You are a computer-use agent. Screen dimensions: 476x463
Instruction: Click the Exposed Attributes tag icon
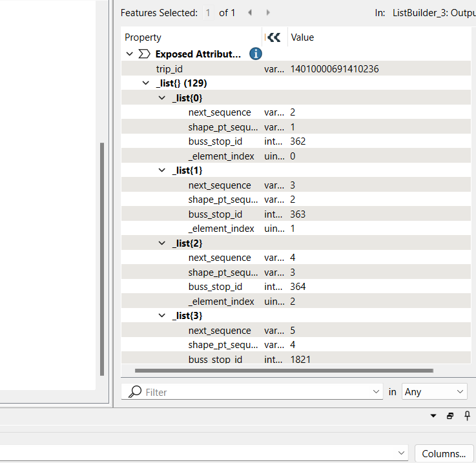coord(144,54)
